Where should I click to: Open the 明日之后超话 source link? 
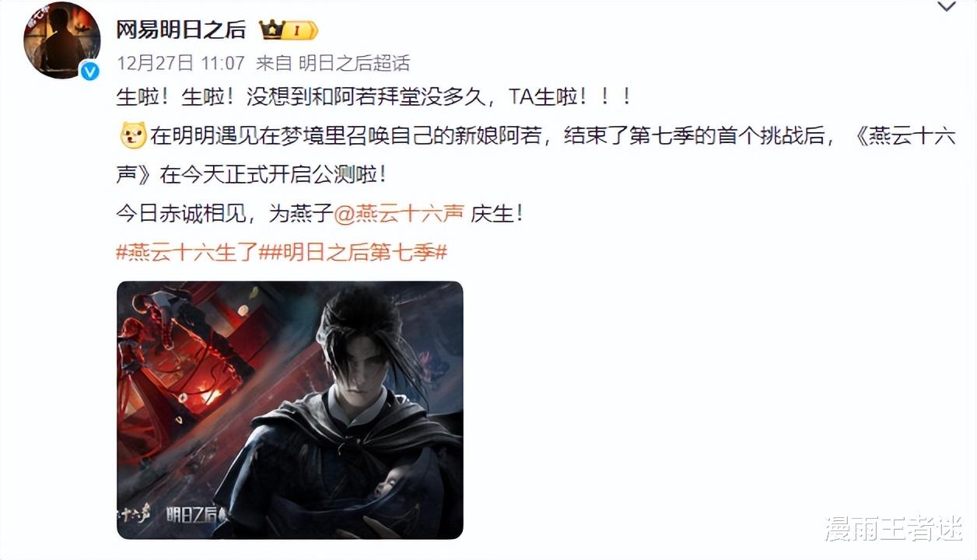(x=354, y=63)
